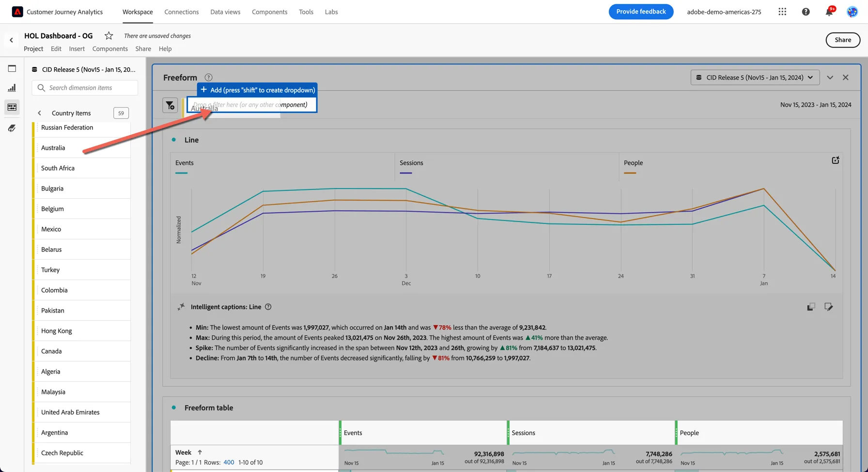Screen dimensions: 868x472
Task: Favorite the project with star icon
Action: coord(109,35)
